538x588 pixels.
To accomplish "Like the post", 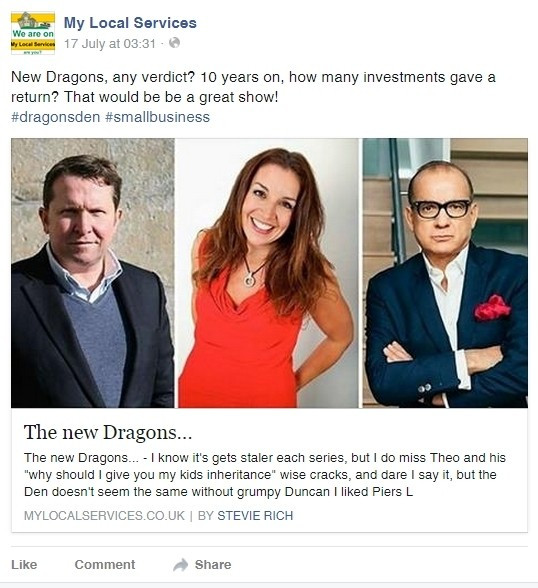I will tap(24, 565).
